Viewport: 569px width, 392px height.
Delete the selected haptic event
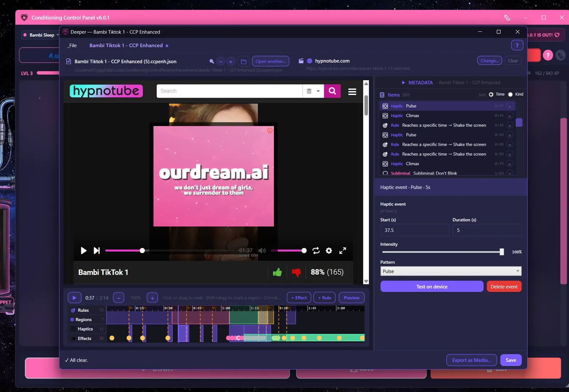coord(504,286)
